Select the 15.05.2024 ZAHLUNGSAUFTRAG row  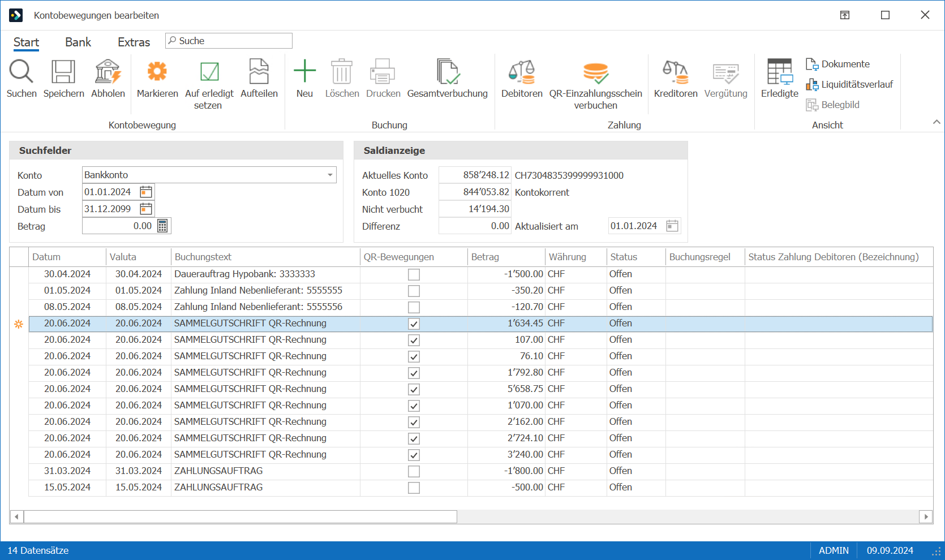[480, 488]
